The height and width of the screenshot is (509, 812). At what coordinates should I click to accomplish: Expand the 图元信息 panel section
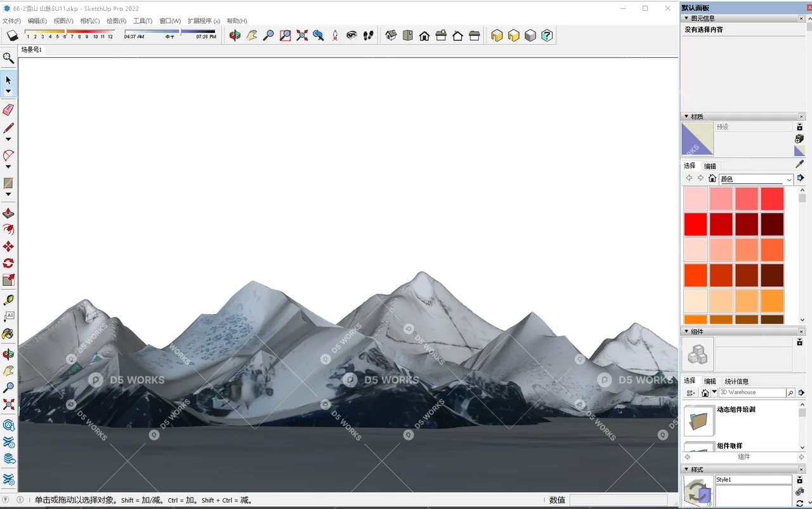(686, 18)
